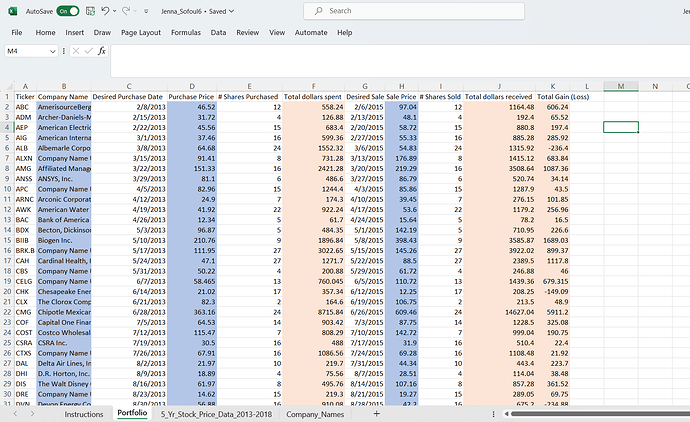Click the Name Box showing M4

[x=26, y=51]
